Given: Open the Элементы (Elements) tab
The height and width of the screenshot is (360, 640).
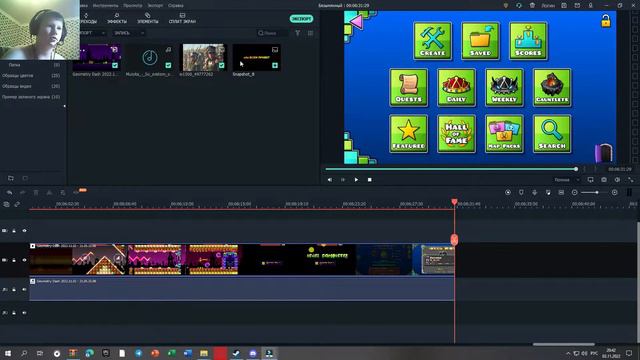Looking at the screenshot, I should coord(147,18).
